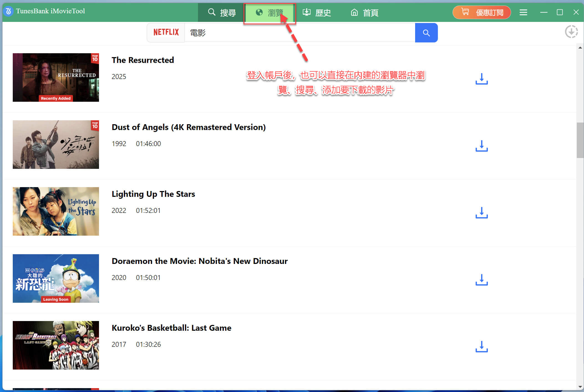The height and width of the screenshot is (392, 584).
Task: Click the globe icon on the 瀏覽 tab
Action: click(x=259, y=12)
